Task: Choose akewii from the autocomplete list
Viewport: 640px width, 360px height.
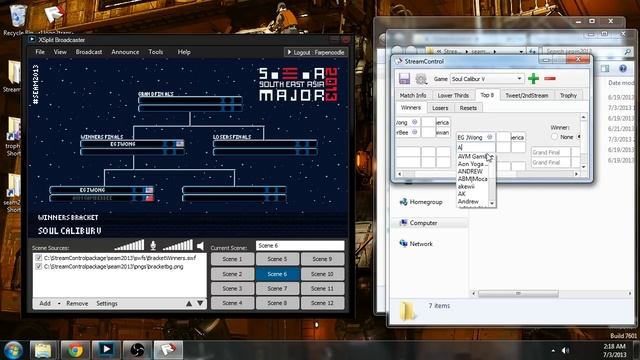Action: tap(473, 186)
